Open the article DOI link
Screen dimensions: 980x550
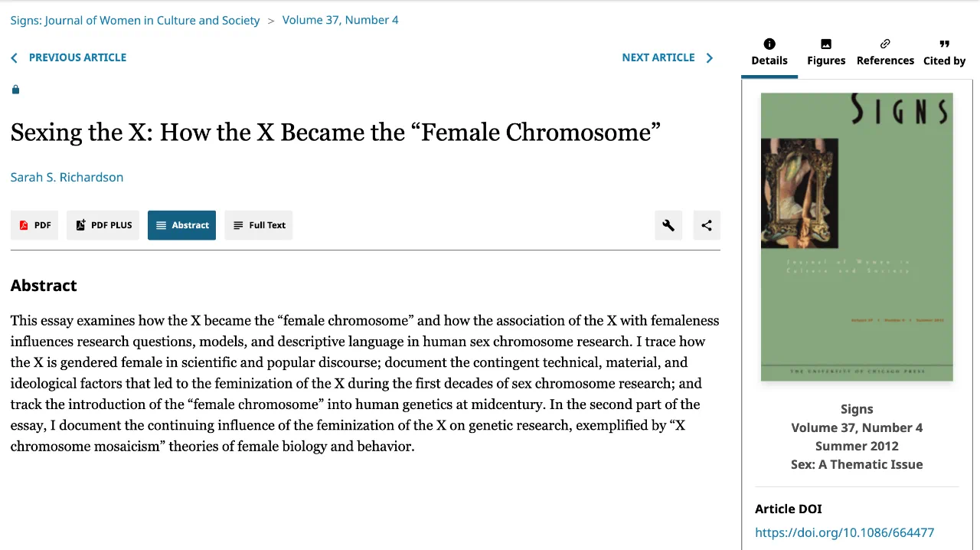tap(844, 532)
